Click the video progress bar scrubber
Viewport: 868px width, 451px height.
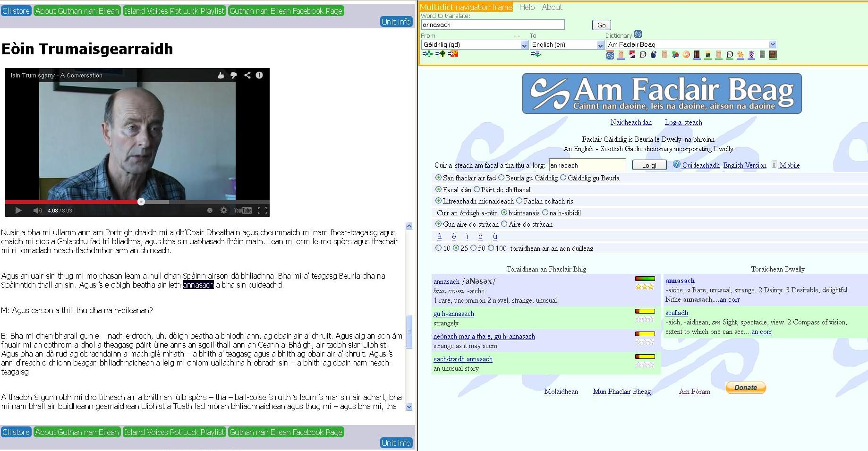[141, 202]
